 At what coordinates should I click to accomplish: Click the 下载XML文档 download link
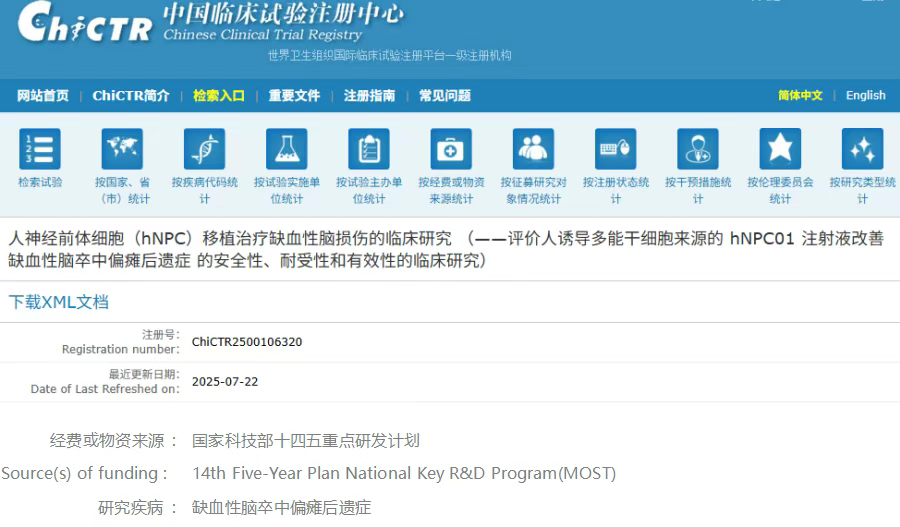point(59,302)
